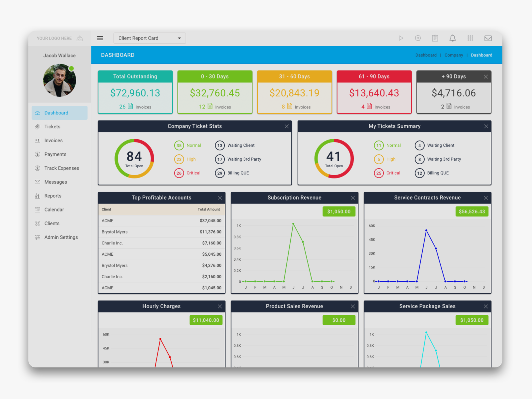Click invoice icon in 61 - 90 Days card

click(x=369, y=106)
